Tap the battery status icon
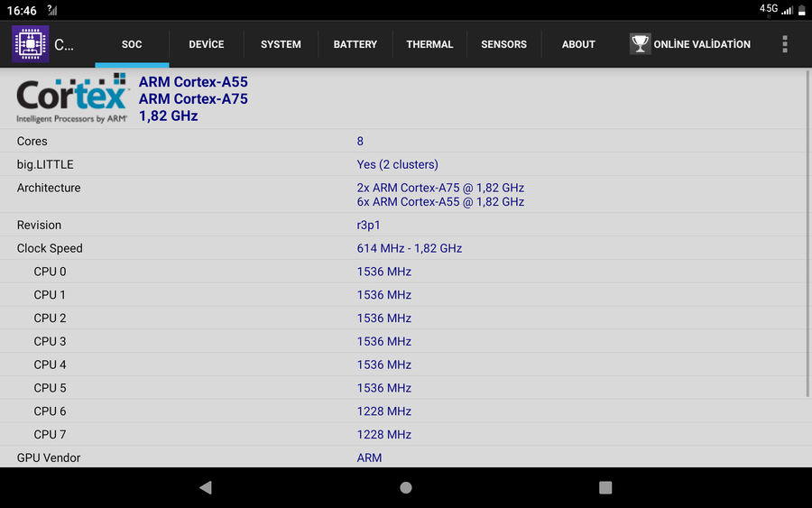 802,10
